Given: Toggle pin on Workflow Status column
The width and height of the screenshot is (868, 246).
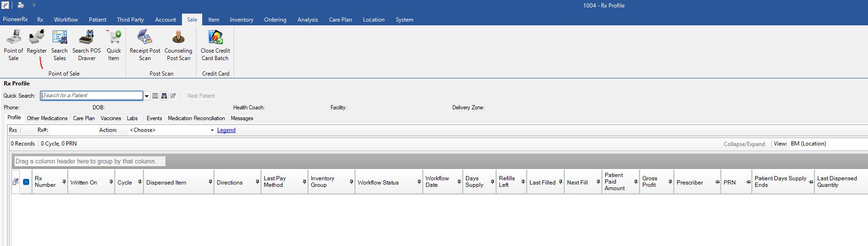Looking at the screenshot, I should pyautogui.click(x=419, y=182).
